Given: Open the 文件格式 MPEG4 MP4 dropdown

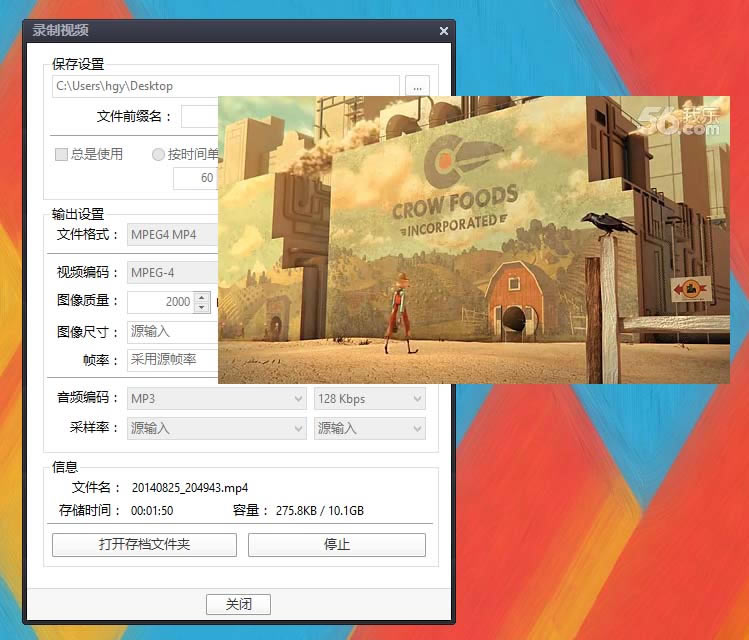Looking at the screenshot, I should click(172, 235).
